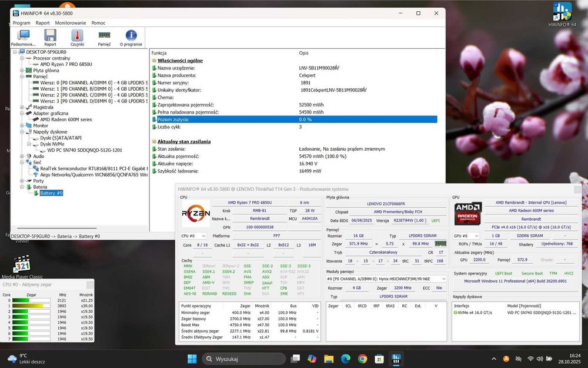Image resolution: width=588 pixels, height=368 pixels.
Task: Click the battery tray icon
Action: (549, 359)
